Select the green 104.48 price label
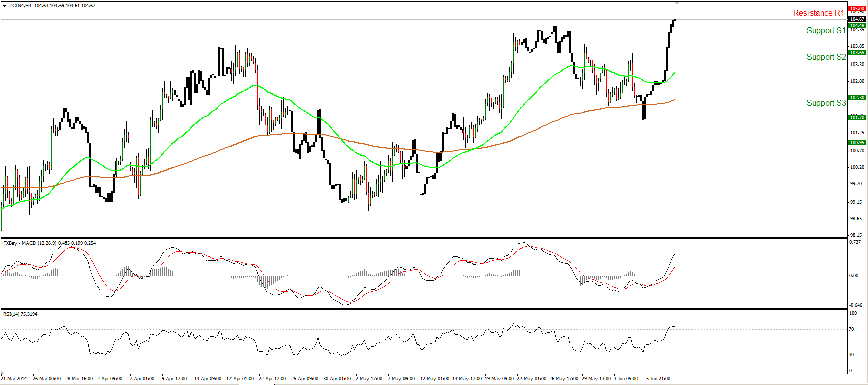 coord(857,25)
